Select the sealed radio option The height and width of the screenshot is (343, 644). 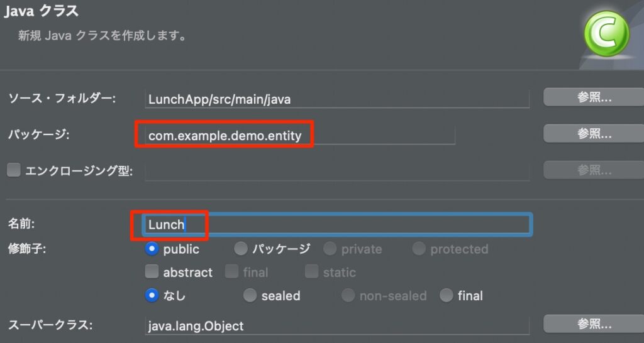tap(250, 295)
